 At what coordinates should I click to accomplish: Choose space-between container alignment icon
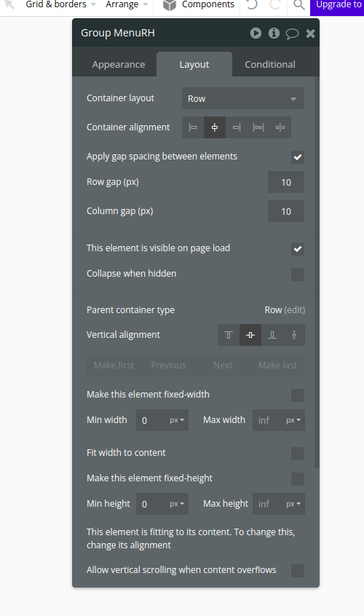258,127
